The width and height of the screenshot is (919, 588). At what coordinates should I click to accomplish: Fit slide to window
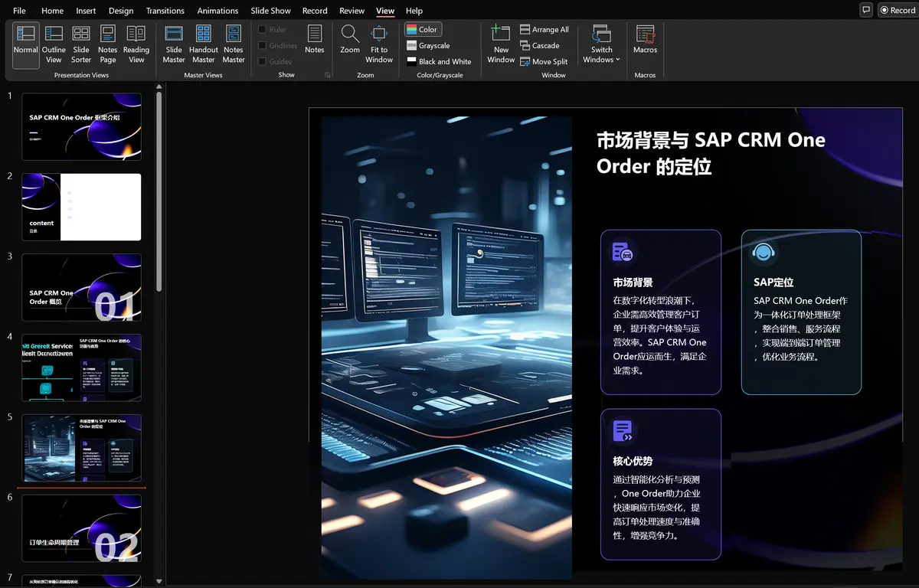(379, 44)
